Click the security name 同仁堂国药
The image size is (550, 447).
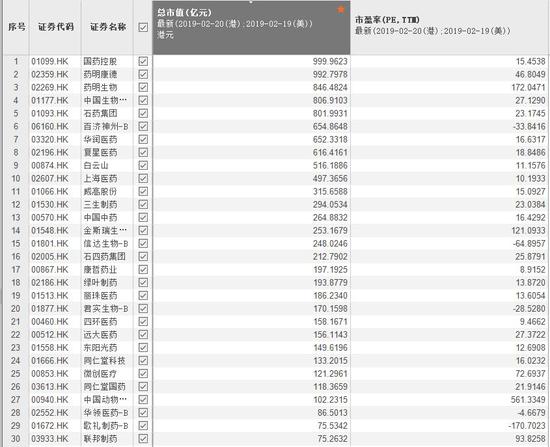click(x=104, y=386)
